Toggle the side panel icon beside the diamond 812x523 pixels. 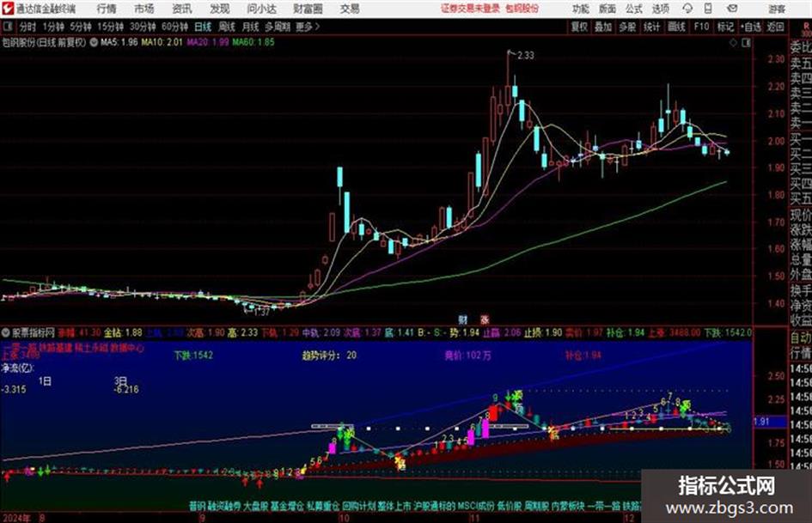tap(746, 42)
